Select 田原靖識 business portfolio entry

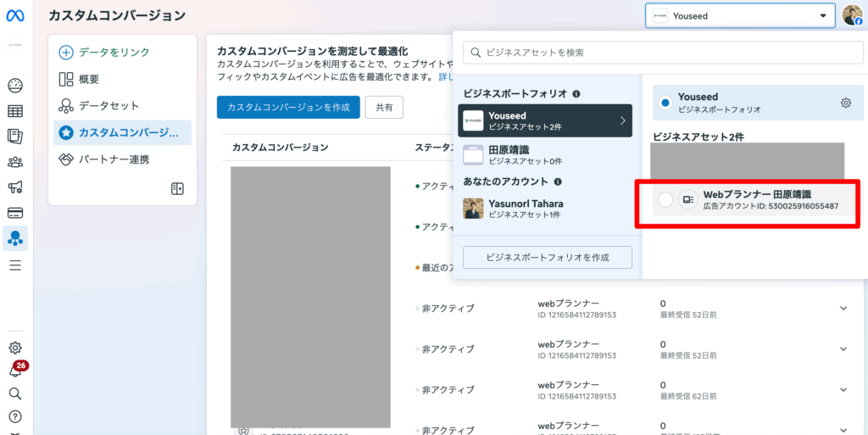tap(545, 155)
